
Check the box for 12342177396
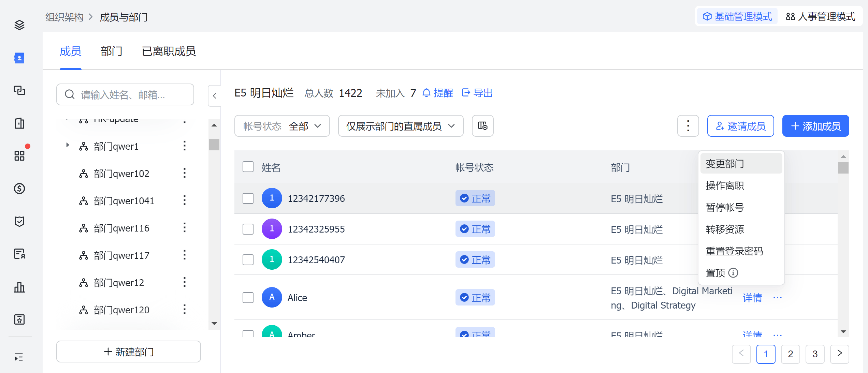click(248, 198)
